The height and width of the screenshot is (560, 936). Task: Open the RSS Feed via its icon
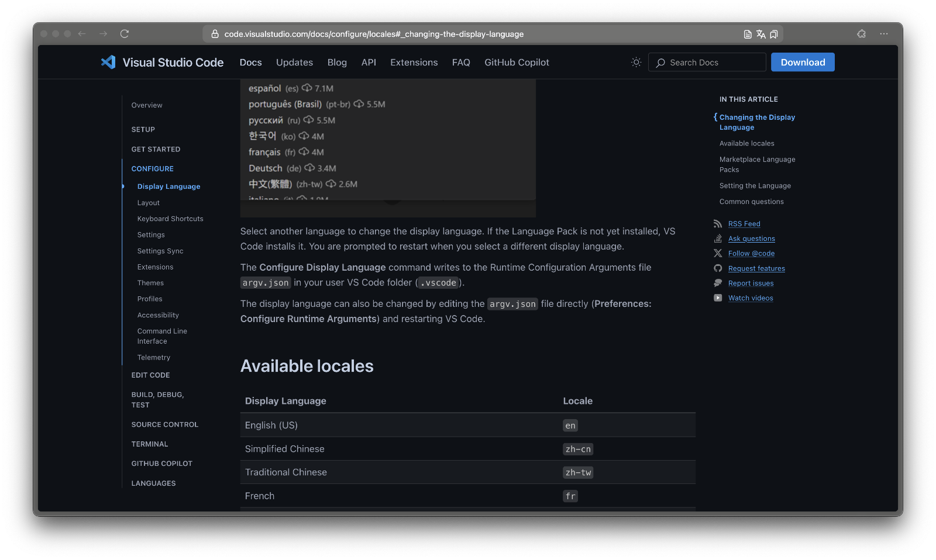(x=718, y=223)
